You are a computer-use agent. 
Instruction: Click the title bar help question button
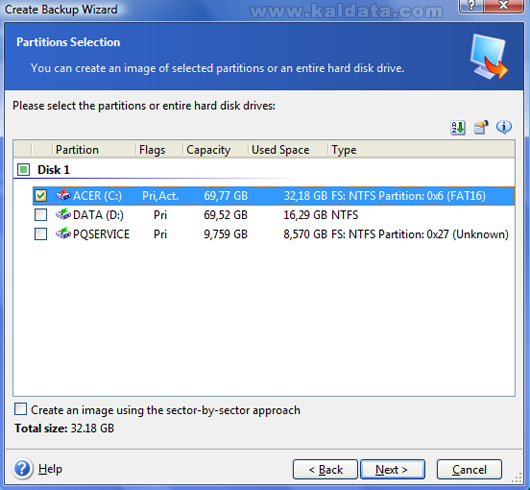click(x=471, y=5)
